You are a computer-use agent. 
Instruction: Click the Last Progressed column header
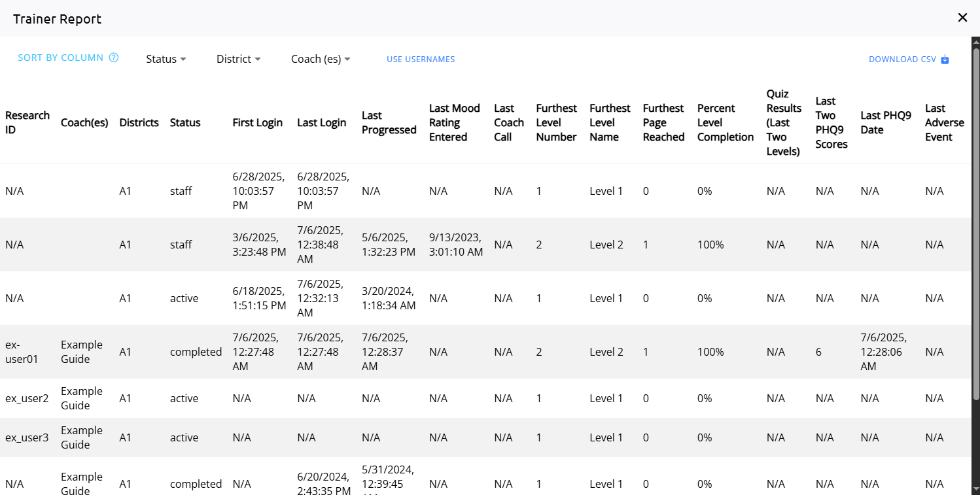(389, 123)
